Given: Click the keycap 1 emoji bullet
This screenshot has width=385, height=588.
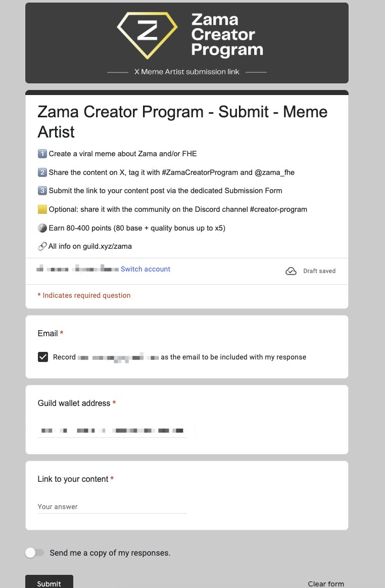Looking at the screenshot, I should click(42, 154).
